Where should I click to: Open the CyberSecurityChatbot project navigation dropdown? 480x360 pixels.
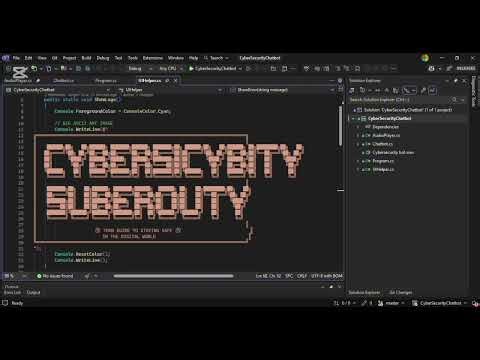59,90
